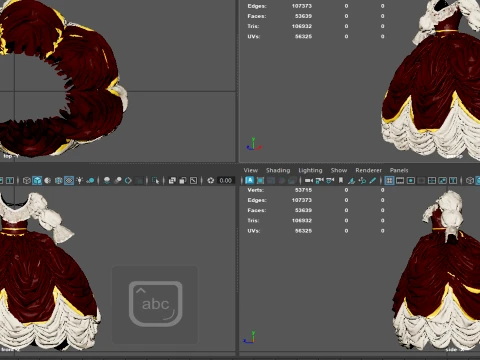Viewport: 480px width, 360px height.
Task: Click Safe Title icon in side panel toolbar
Action: point(453,181)
